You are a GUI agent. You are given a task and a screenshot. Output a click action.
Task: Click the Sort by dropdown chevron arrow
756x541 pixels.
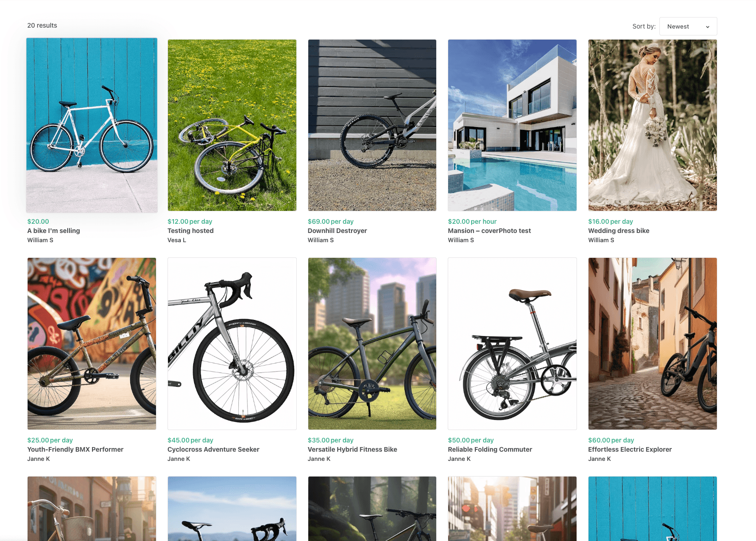pos(708,27)
